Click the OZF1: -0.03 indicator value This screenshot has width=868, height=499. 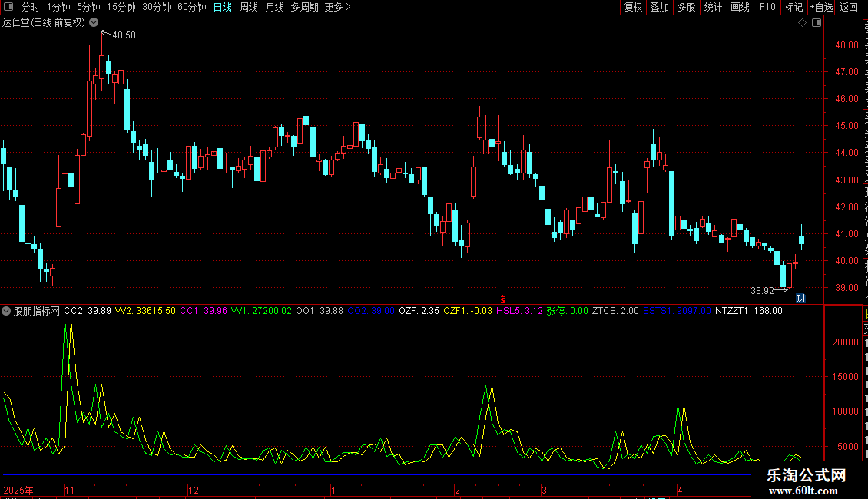467,311
